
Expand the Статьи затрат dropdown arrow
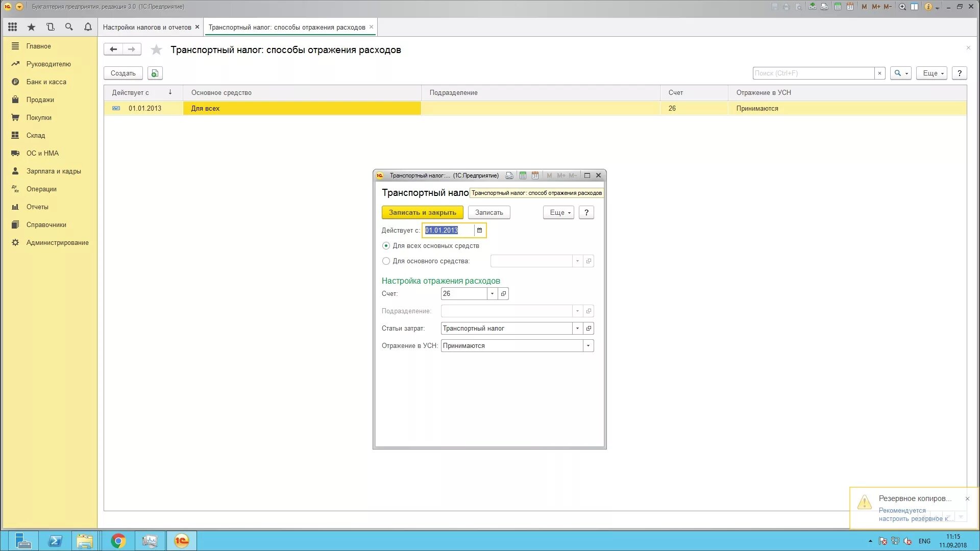(x=577, y=329)
